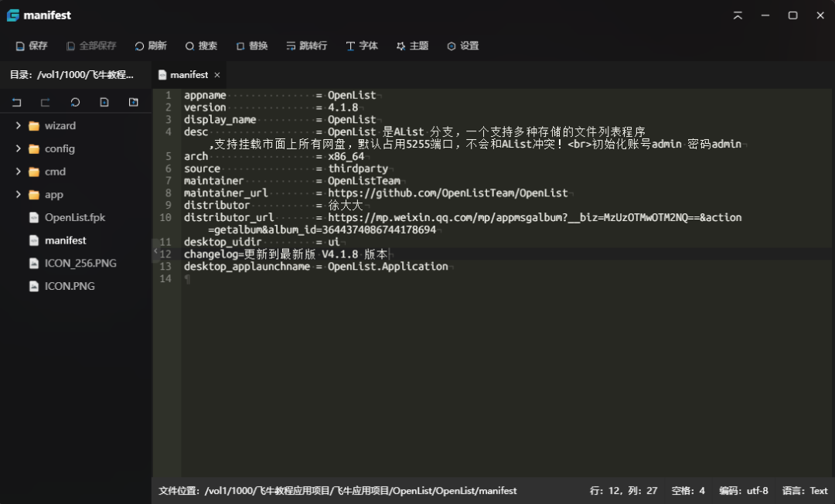Click the directory path label (目录)
This screenshot has width=835, height=504.
(72, 75)
